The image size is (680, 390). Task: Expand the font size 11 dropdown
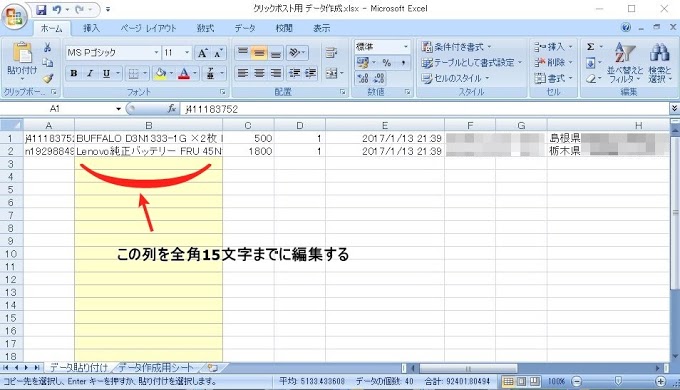click(x=187, y=53)
